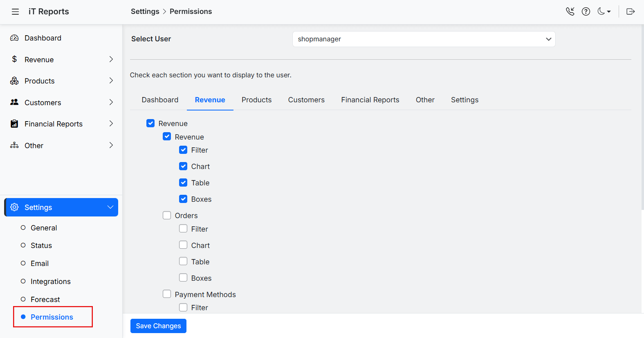
Task: Collapse the Settings sidebar section chevron
Action: (x=110, y=207)
